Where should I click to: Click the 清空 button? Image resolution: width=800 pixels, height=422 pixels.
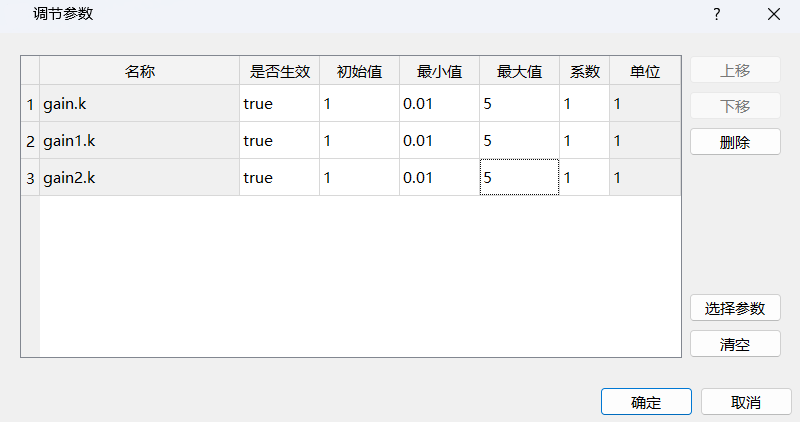coord(735,344)
